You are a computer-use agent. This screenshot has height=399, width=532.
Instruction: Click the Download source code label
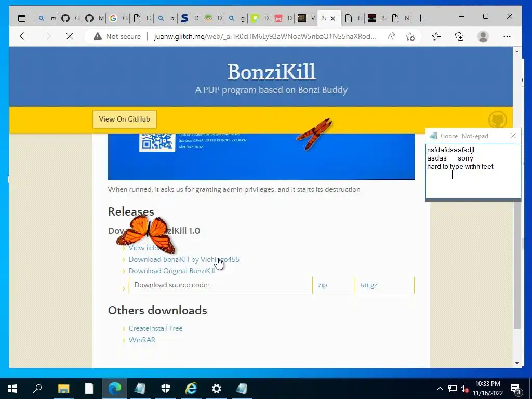tap(171, 285)
